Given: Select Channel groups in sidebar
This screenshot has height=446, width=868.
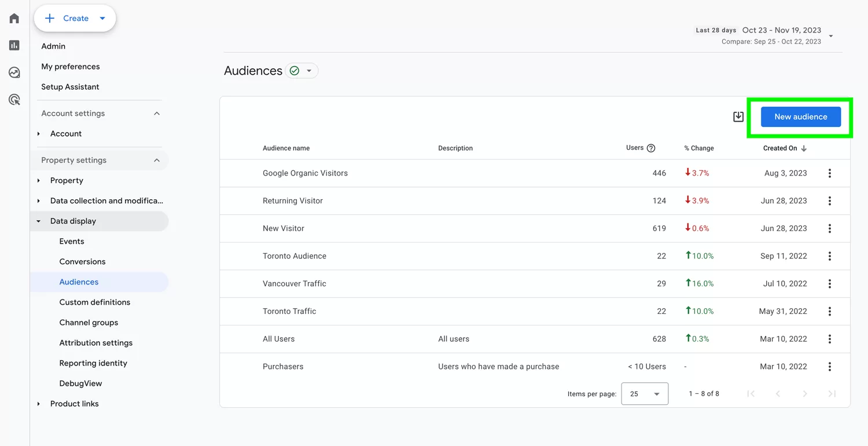Looking at the screenshot, I should coord(89,323).
